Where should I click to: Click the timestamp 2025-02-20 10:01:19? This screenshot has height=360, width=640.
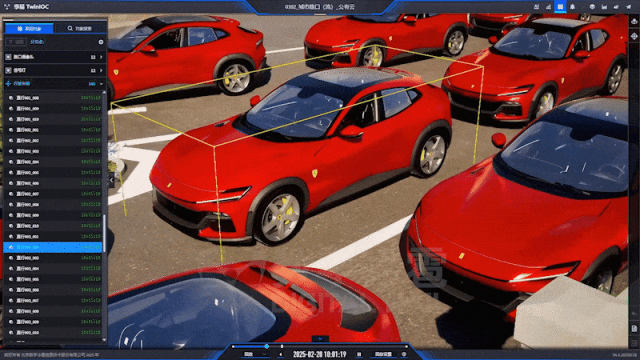click(x=320, y=354)
